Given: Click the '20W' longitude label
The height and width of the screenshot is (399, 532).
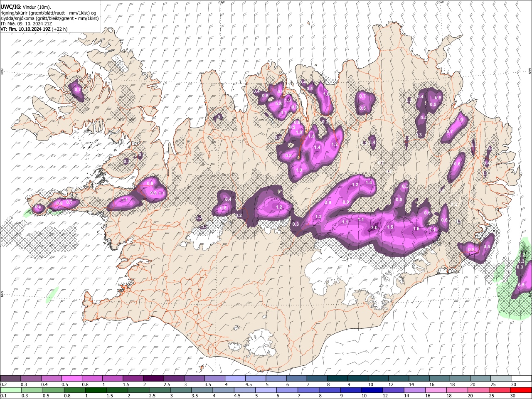Looking at the screenshot, I should coord(221,2).
